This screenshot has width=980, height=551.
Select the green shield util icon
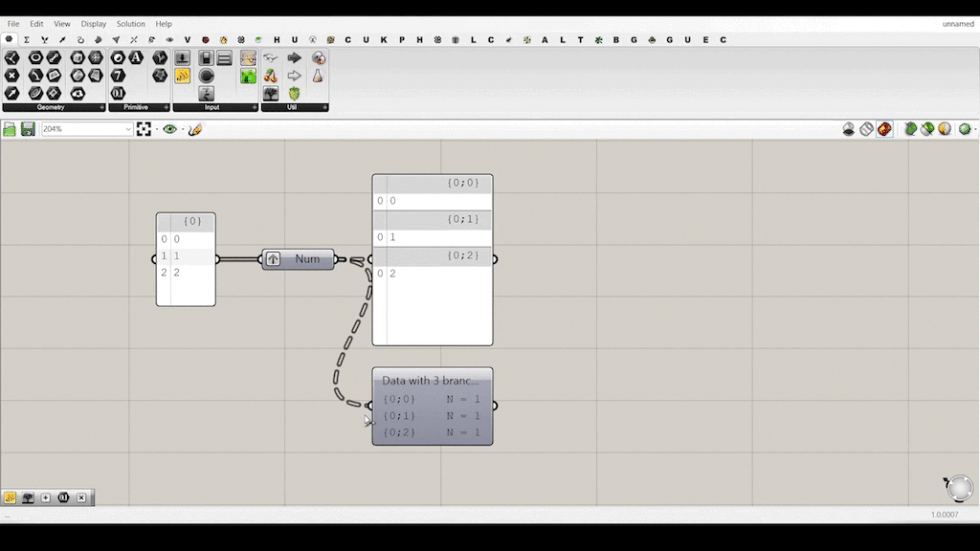pos(295,94)
